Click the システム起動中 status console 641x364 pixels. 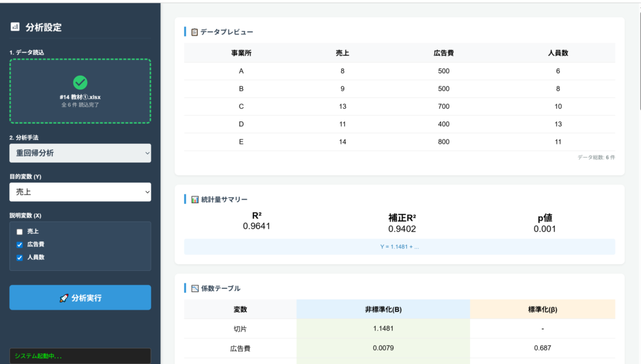[x=80, y=356]
